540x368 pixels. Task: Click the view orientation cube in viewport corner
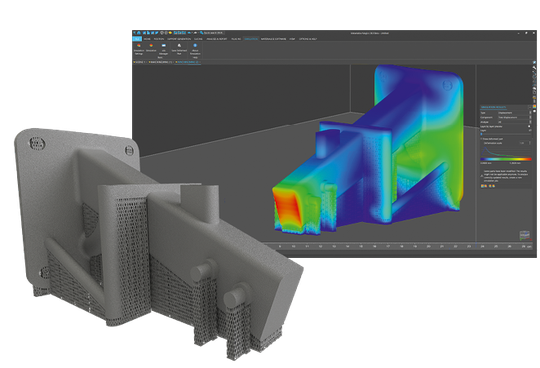point(524,236)
